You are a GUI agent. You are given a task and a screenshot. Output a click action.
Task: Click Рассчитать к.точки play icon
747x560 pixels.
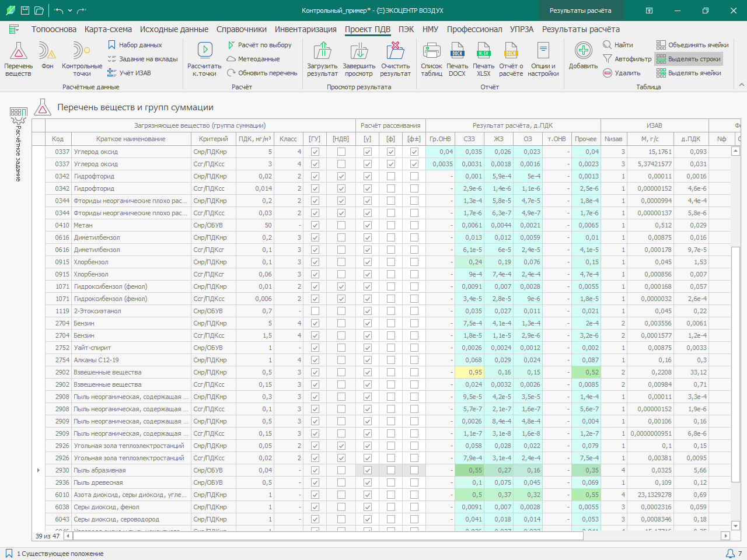[x=205, y=51]
